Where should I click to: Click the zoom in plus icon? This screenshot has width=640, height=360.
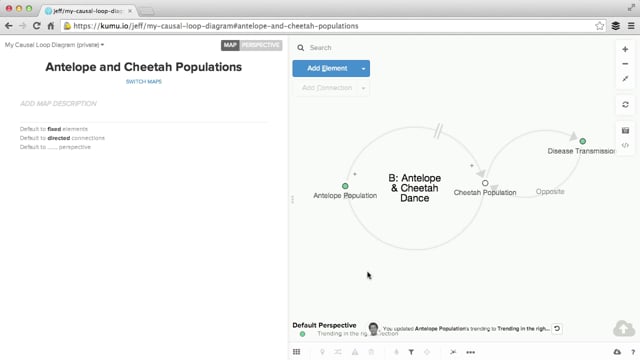point(625,49)
